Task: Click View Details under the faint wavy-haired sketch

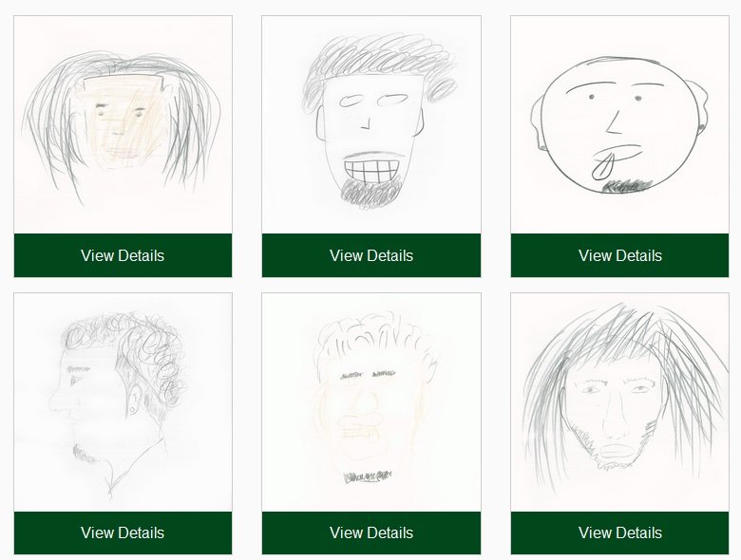Action: [371, 532]
